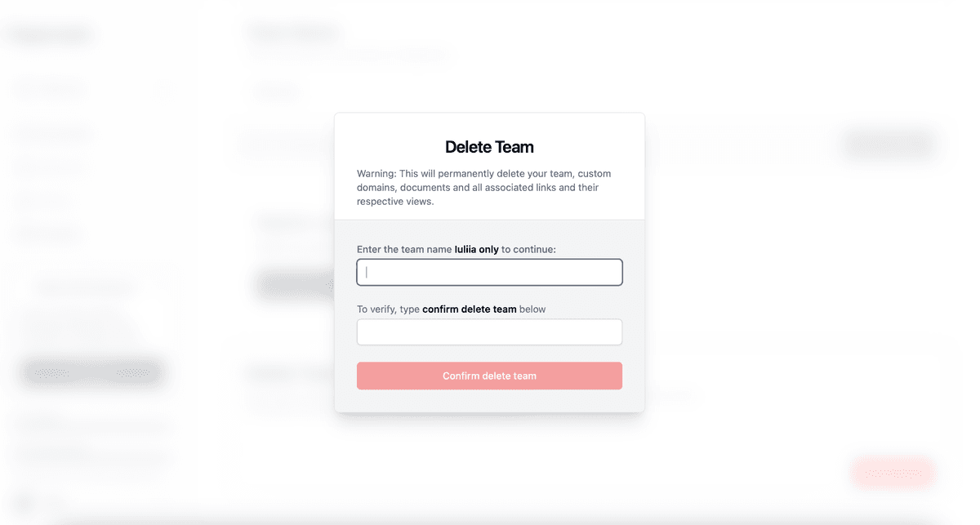Image resolution: width=980 pixels, height=525 pixels.
Task: Open the blurred team switcher atop the sidebar
Action: point(88,89)
